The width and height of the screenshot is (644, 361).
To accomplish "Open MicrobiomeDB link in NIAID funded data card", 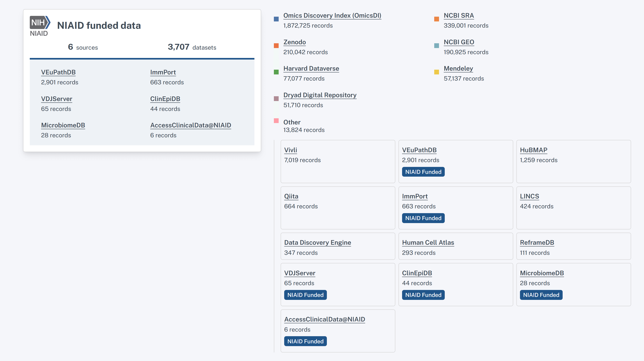I will click(x=63, y=125).
